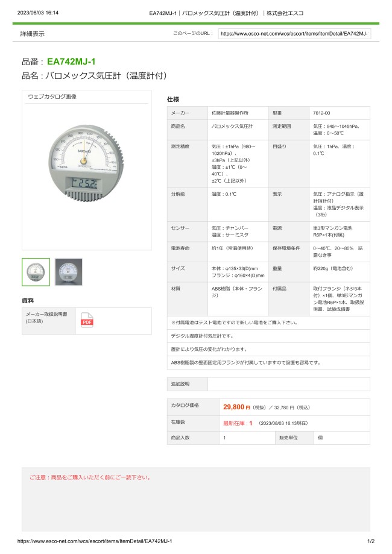The width and height of the screenshot is (392, 554).
Task: Click the メーカー取扱説明書 (日本語) label
Action: [x=46, y=318]
